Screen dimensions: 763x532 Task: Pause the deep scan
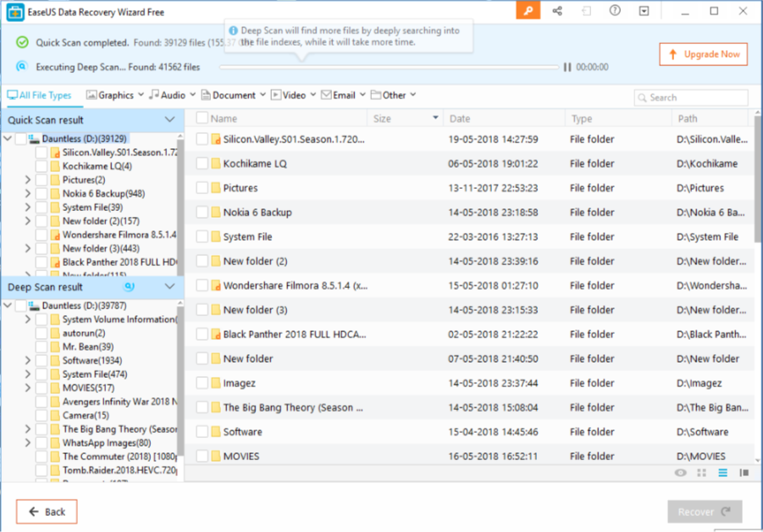coord(567,67)
